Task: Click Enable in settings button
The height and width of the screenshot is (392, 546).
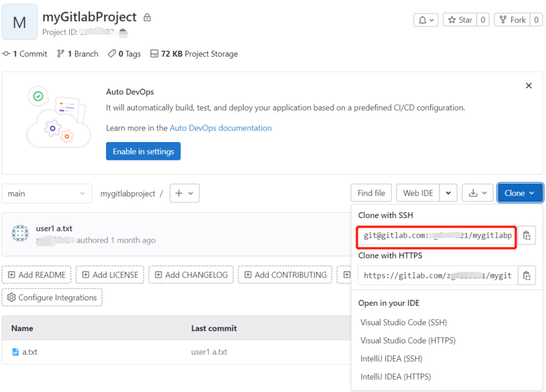Action: point(143,151)
